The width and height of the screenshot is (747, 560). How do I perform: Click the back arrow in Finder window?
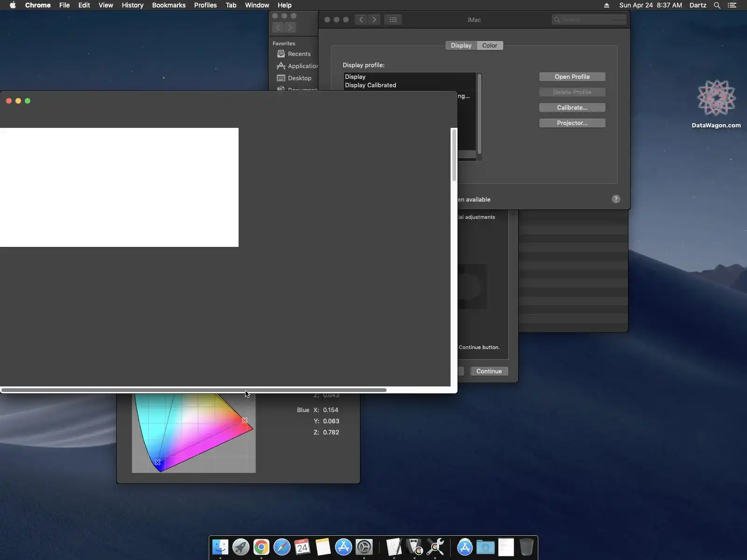pyautogui.click(x=278, y=28)
